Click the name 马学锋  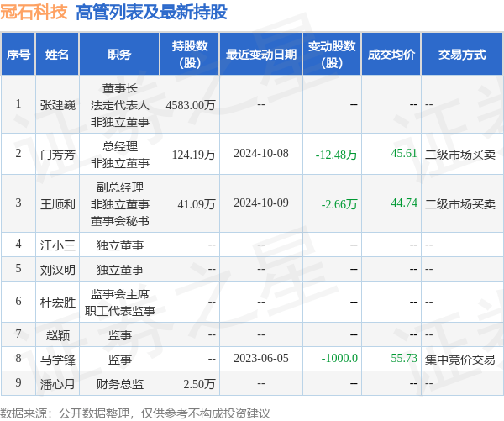click(x=58, y=360)
